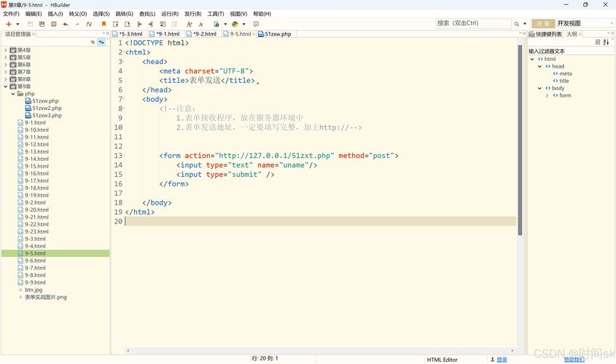Switch to the 快捷键列表 panel tab
Screen dimensions: 616x364
click(x=548, y=33)
